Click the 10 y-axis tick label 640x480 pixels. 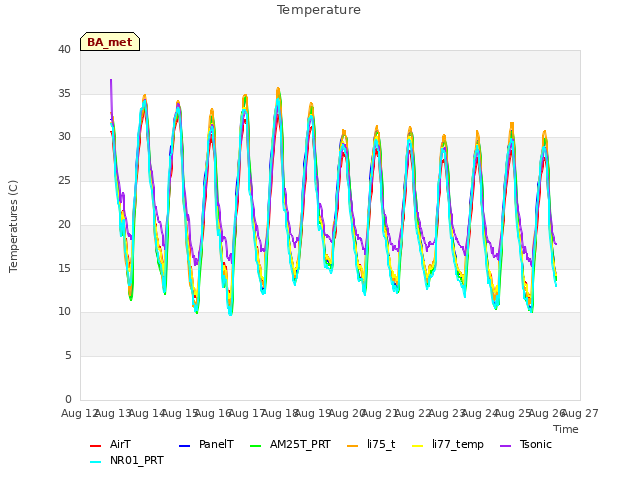click(x=64, y=311)
